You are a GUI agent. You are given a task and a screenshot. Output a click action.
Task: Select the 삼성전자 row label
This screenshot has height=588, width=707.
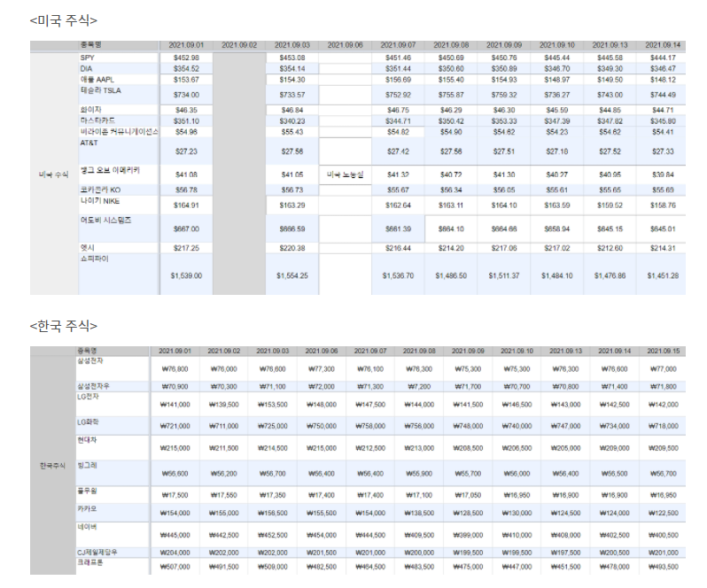click(x=89, y=361)
